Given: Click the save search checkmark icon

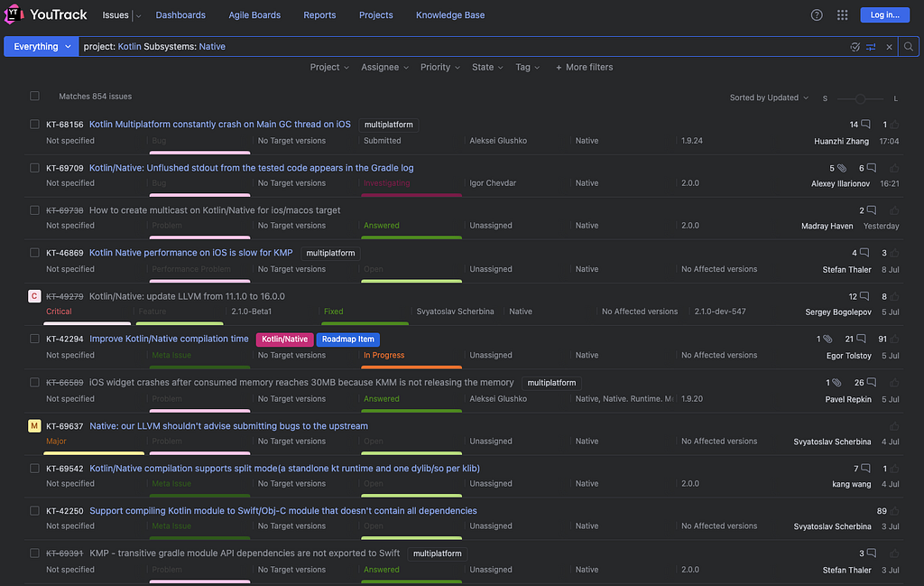Looking at the screenshot, I should pyautogui.click(x=855, y=47).
